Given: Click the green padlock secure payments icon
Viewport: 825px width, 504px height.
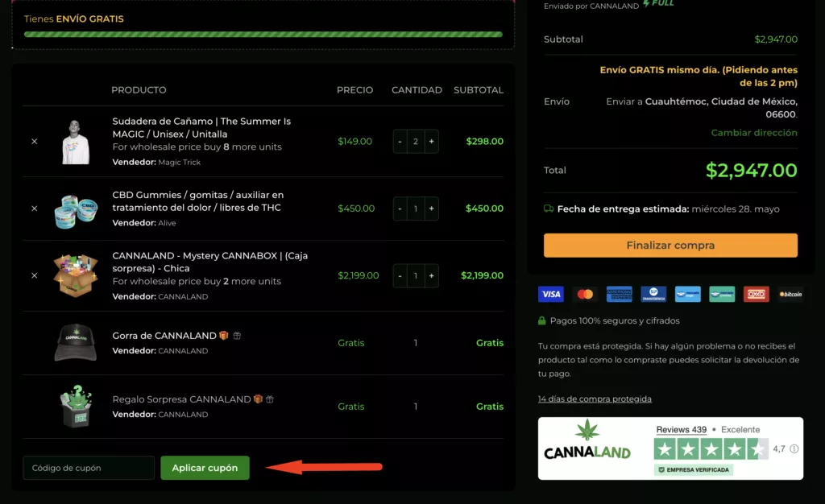Looking at the screenshot, I should pyautogui.click(x=542, y=320).
